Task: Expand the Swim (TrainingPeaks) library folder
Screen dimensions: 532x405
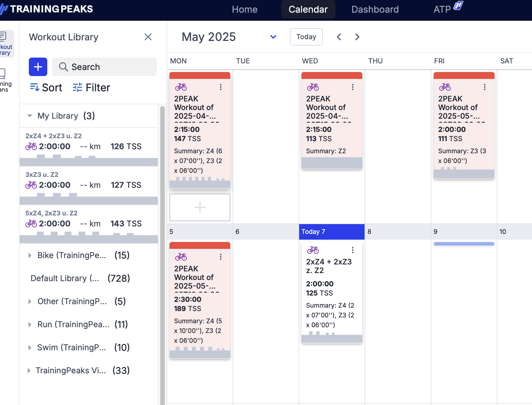Action: [30, 347]
